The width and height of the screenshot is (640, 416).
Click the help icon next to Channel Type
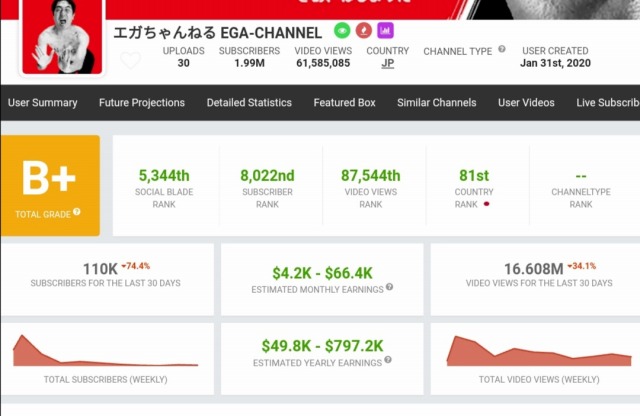pyautogui.click(x=502, y=49)
